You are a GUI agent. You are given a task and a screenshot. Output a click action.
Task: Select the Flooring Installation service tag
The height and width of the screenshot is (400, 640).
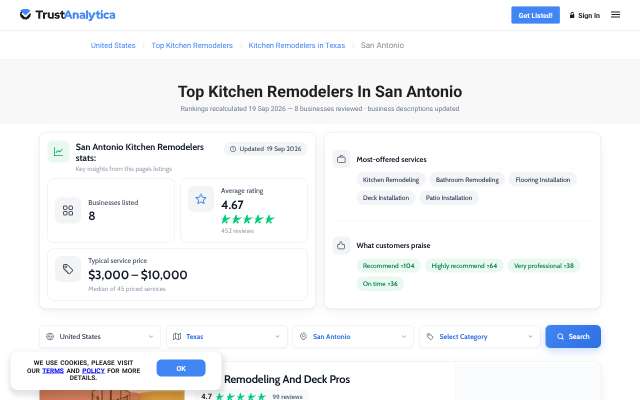pyautogui.click(x=542, y=180)
